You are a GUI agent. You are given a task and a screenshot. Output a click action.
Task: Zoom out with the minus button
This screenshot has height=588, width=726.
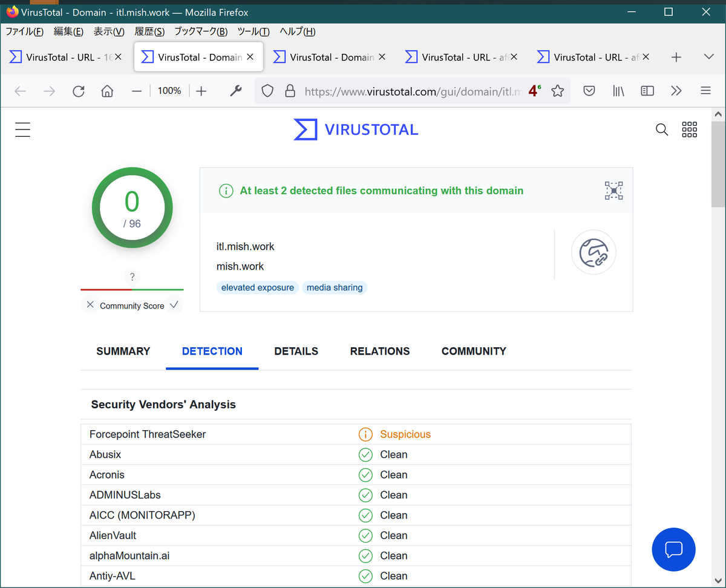(x=137, y=91)
